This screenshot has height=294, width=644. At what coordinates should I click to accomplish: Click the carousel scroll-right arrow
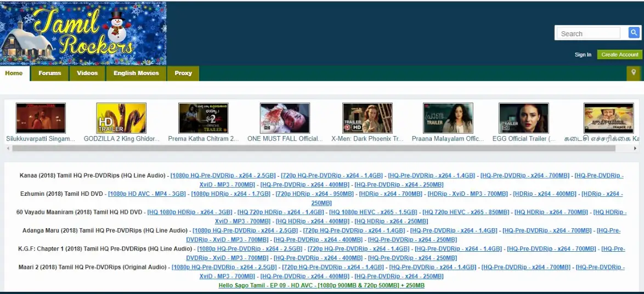point(635,148)
